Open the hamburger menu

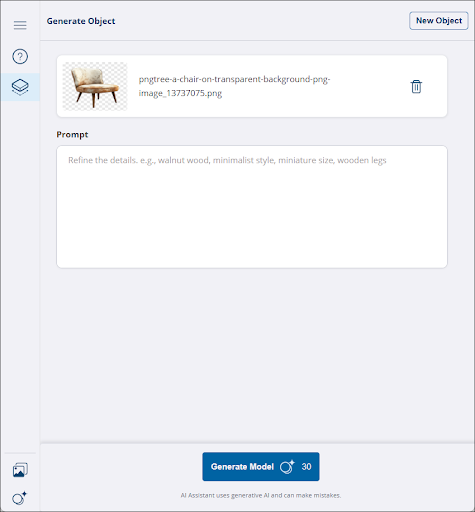point(20,25)
